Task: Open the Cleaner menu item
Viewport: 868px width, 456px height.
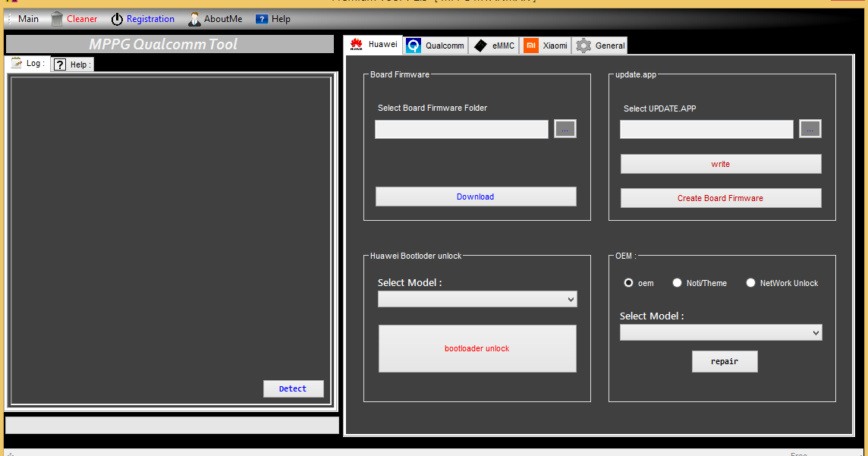Action: click(x=74, y=19)
